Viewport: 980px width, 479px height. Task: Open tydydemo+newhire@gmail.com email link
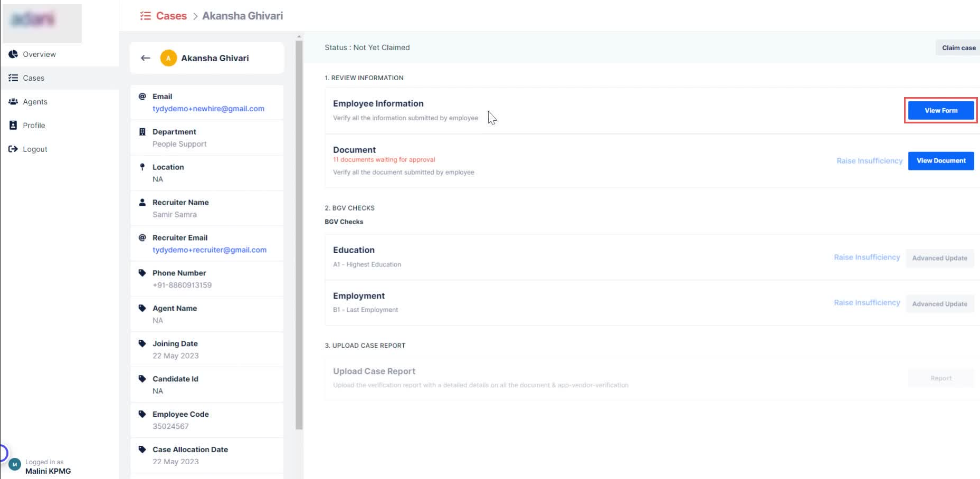coord(208,109)
